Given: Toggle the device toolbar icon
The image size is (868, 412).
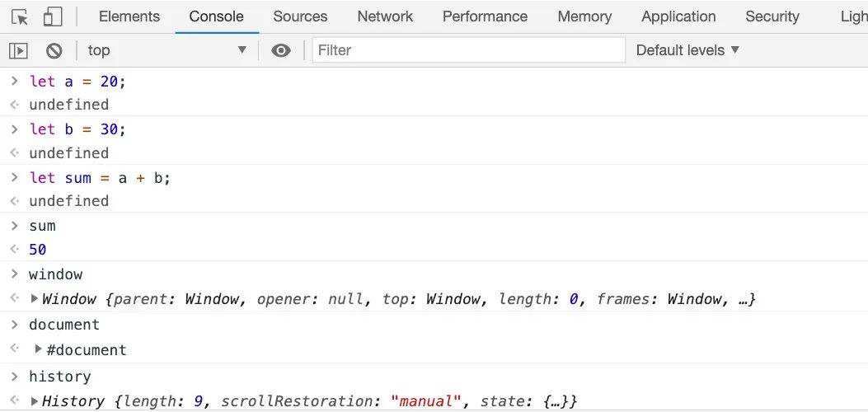Looking at the screenshot, I should (x=53, y=17).
